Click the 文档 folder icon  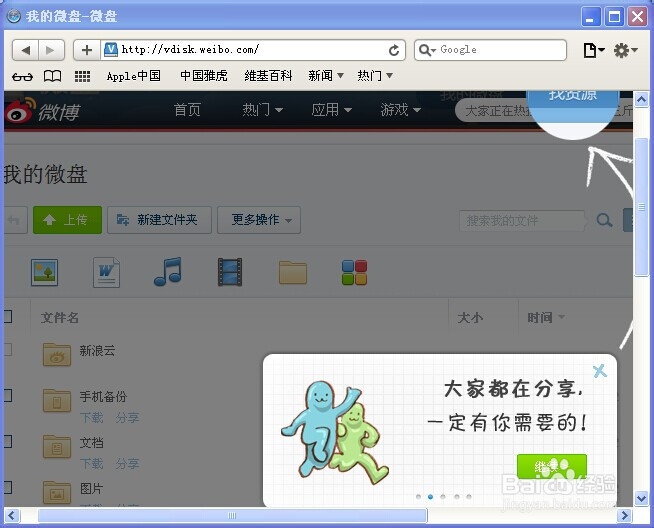pyautogui.click(x=57, y=447)
